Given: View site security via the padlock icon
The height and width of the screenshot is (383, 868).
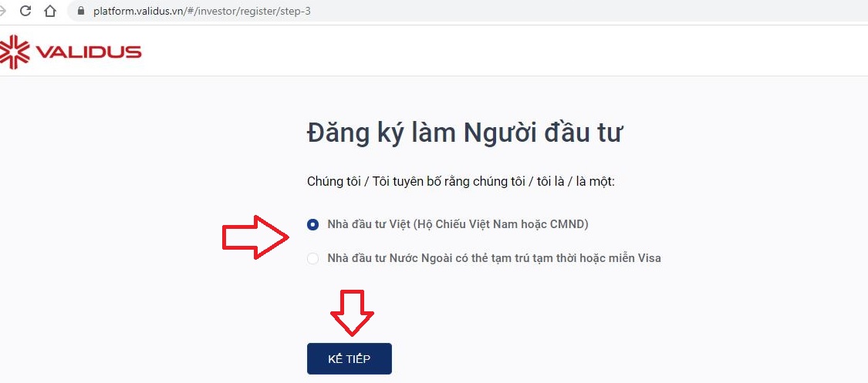Looking at the screenshot, I should pos(81,11).
